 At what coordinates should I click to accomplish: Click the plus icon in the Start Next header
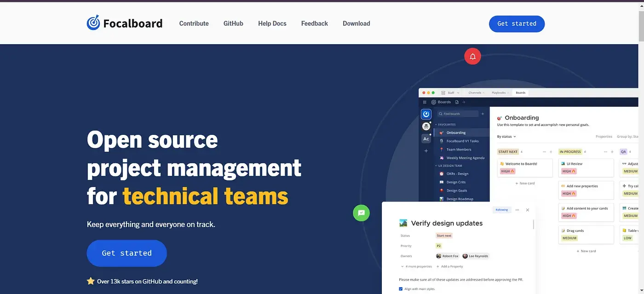click(551, 152)
